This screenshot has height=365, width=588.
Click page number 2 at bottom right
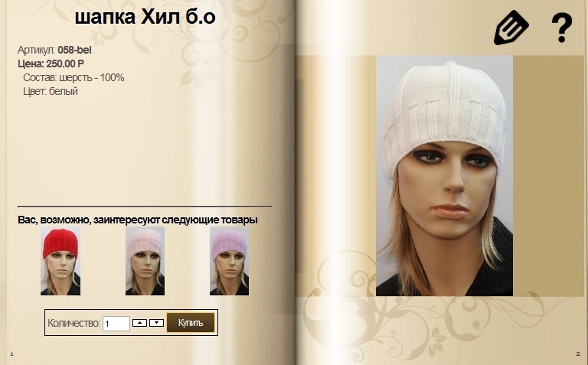578,354
